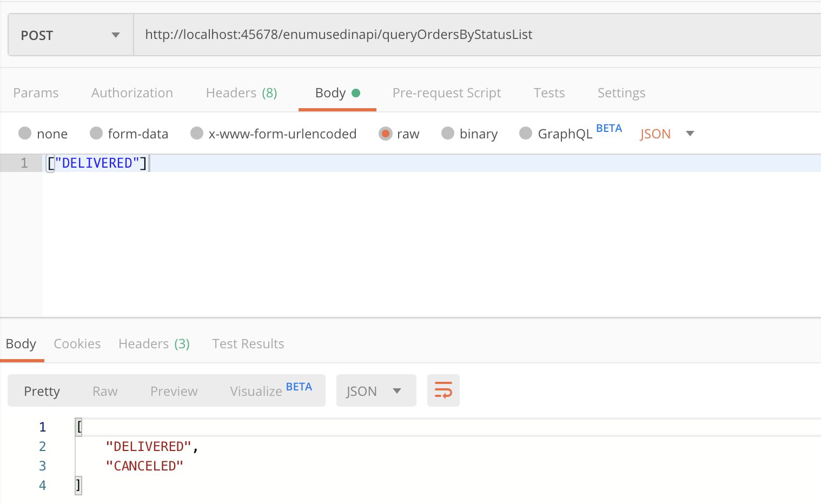Open the request Settings tab
This screenshot has height=504, width=821.
pyautogui.click(x=621, y=93)
